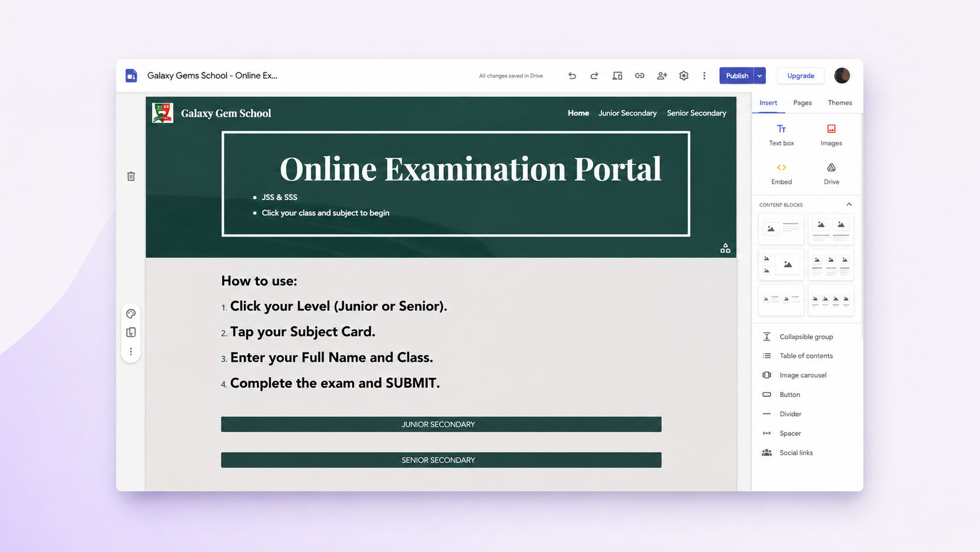Collapse the Content Blocks section
The width and height of the screenshot is (980, 552).
[x=849, y=204]
